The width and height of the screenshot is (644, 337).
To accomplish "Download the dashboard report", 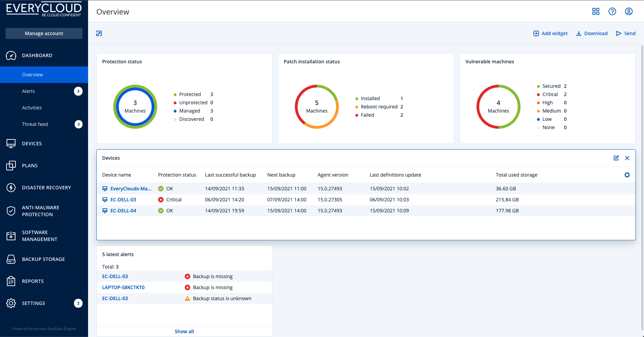I will pos(592,33).
